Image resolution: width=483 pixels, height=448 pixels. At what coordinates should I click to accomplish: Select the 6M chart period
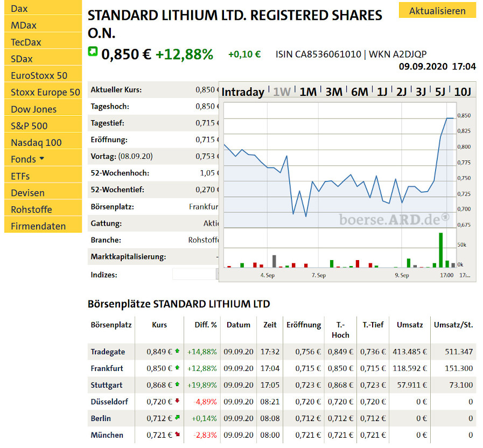(x=359, y=92)
